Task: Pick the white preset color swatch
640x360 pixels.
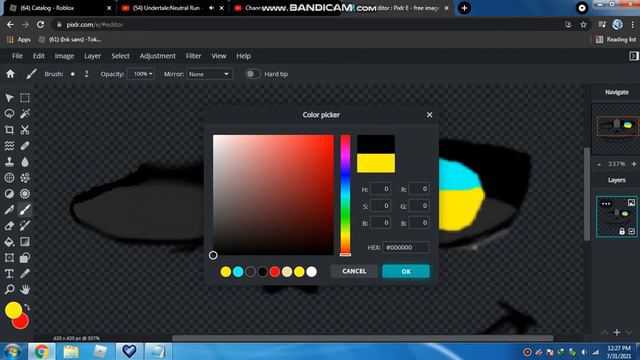Action: (311, 271)
